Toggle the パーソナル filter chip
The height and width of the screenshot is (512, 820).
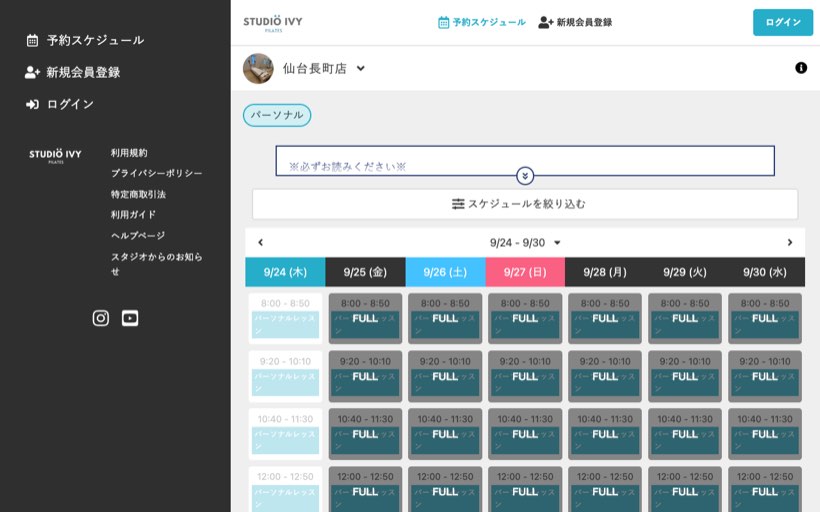pyautogui.click(x=277, y=115)
